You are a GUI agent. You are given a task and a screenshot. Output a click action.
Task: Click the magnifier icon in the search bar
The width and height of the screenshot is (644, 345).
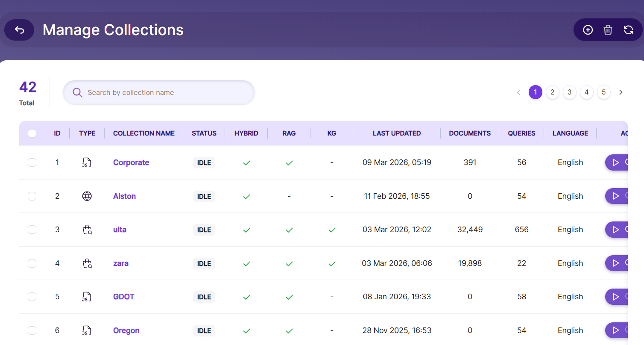click(77, 92)
